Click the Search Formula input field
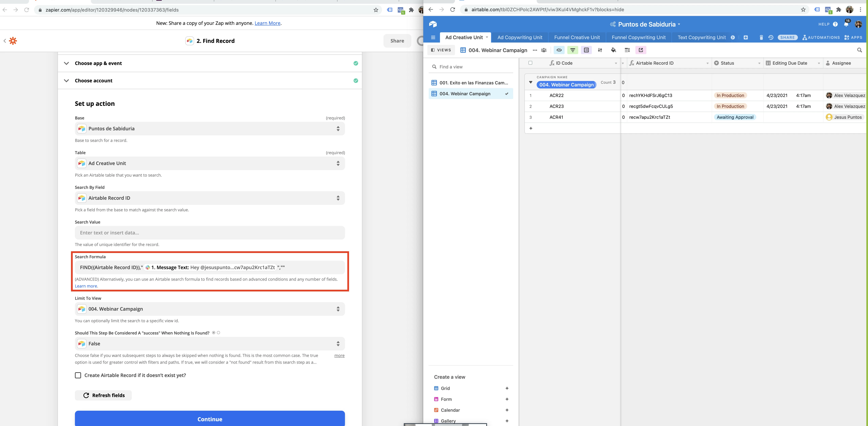The image size is (868, 426). (210, 267)
